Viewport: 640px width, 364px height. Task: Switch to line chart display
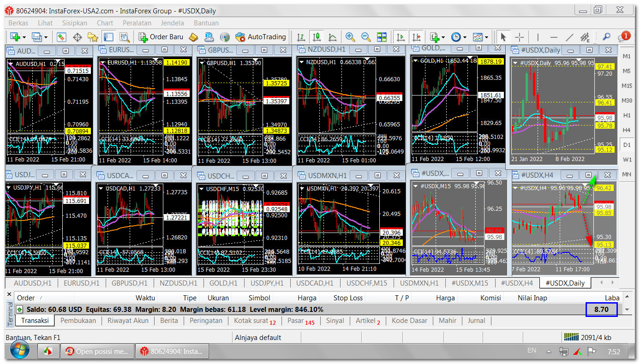(x=333, y=37)
